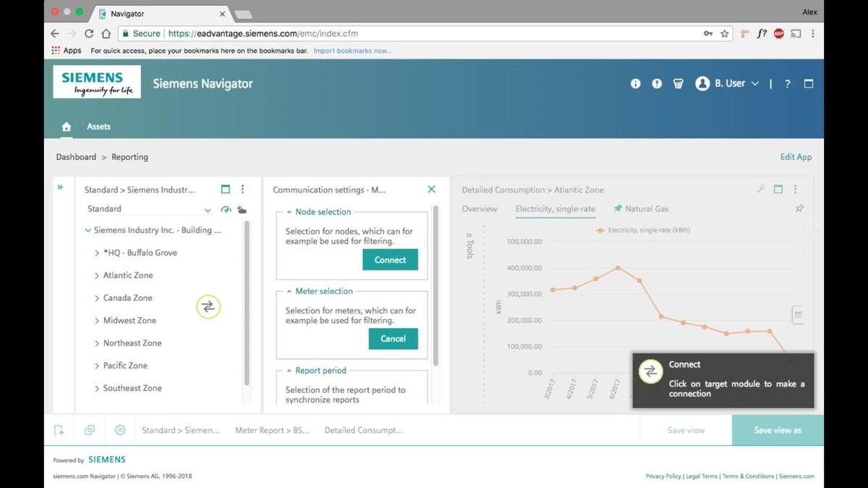Select the Electricity, single-rate tab
The width and height of the screenshot is (868, 488).
556,209
